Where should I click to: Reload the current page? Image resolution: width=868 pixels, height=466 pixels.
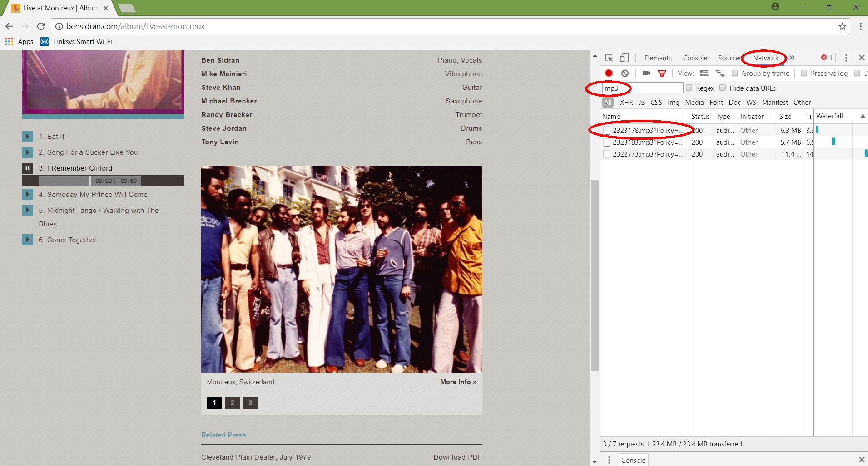click(x=41, y=26)
